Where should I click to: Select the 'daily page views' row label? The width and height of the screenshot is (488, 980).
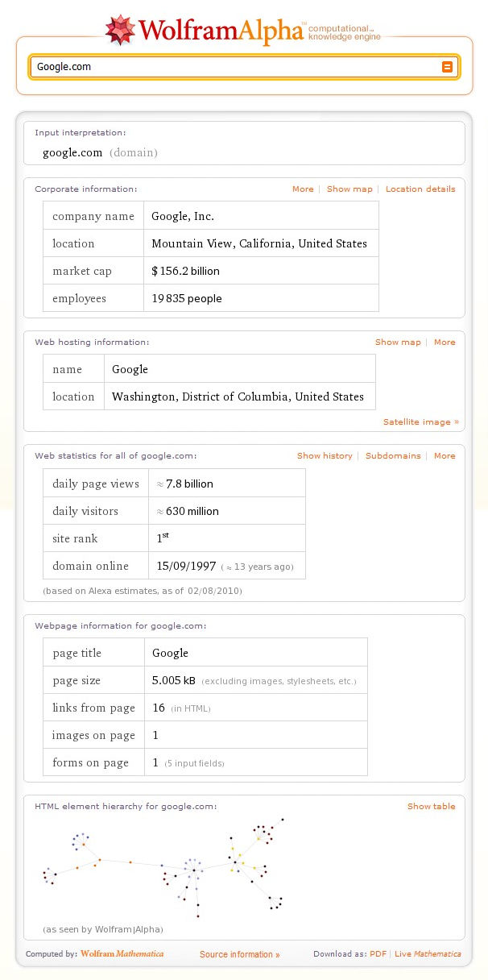pos(96,484)
